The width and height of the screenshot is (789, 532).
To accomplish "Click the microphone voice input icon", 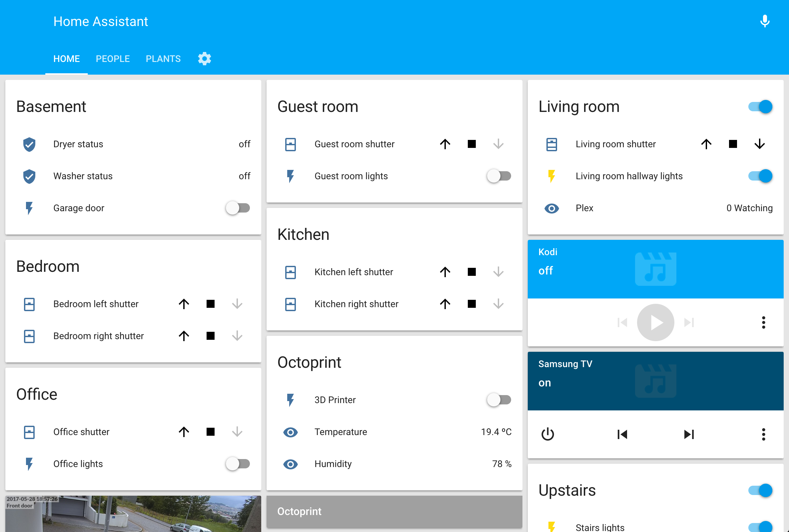I will 765,21.
